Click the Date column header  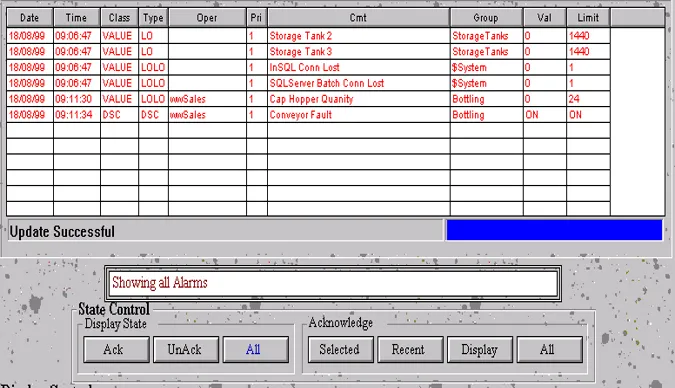point(30,18)
